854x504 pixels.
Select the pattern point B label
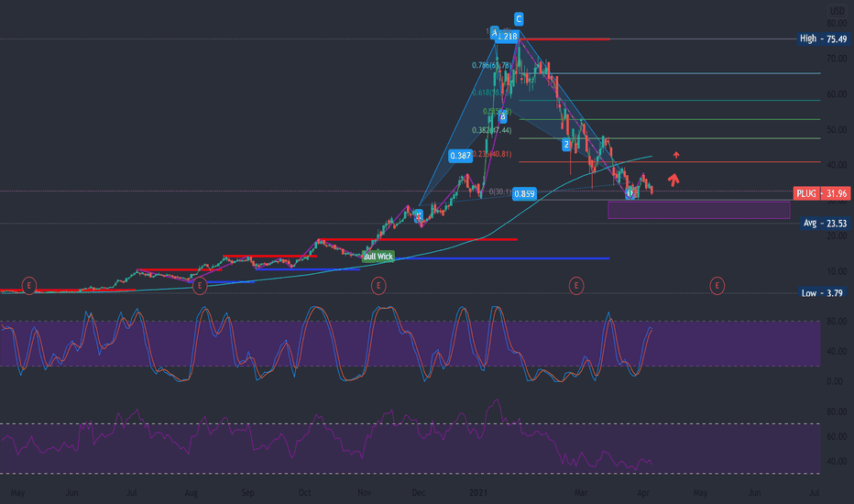(x=502, y=116)
